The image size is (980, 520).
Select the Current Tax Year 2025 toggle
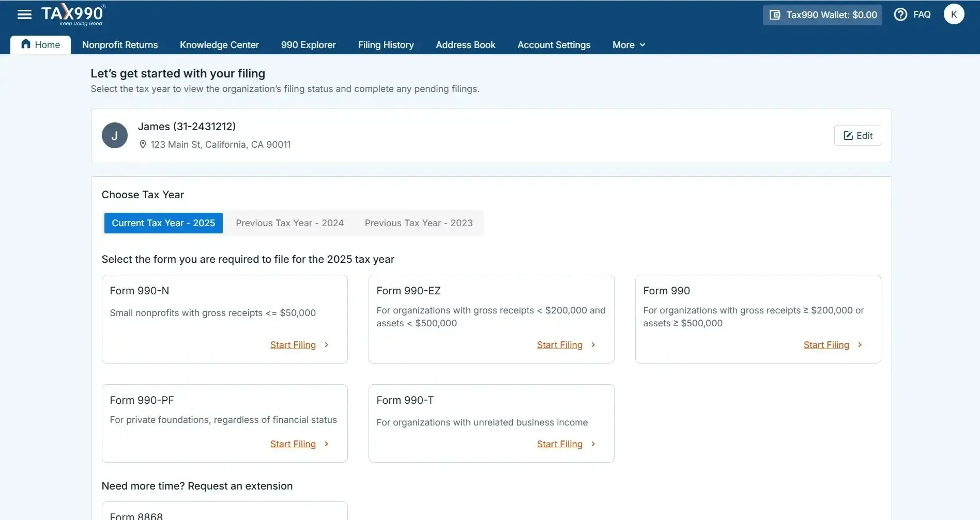tap(163, 223)
